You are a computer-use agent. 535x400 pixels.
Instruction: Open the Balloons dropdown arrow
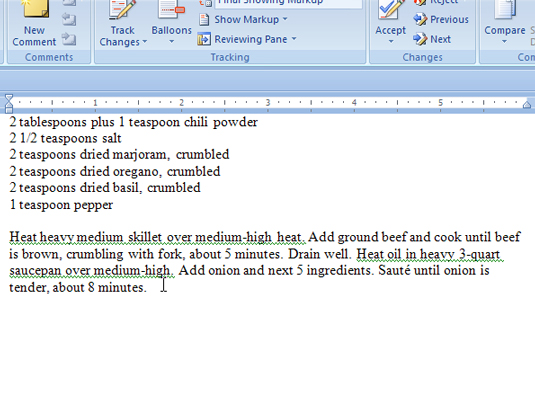(x=172, y=42)
